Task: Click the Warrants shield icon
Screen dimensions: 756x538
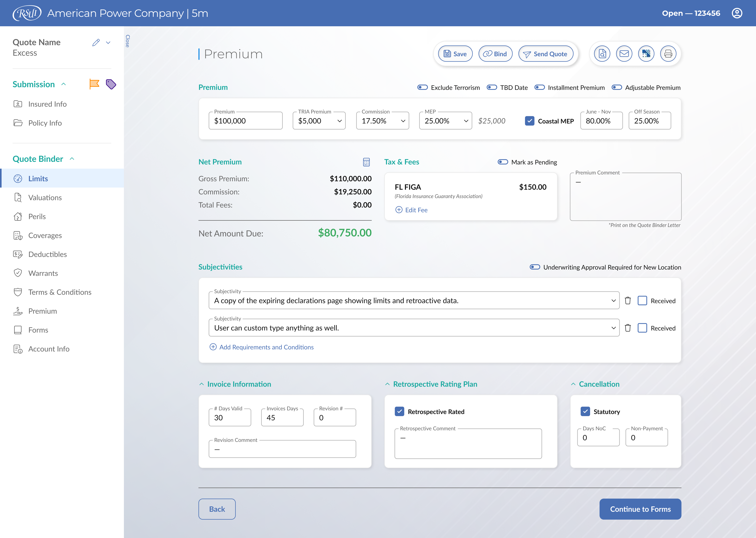Action: point(18,273)
